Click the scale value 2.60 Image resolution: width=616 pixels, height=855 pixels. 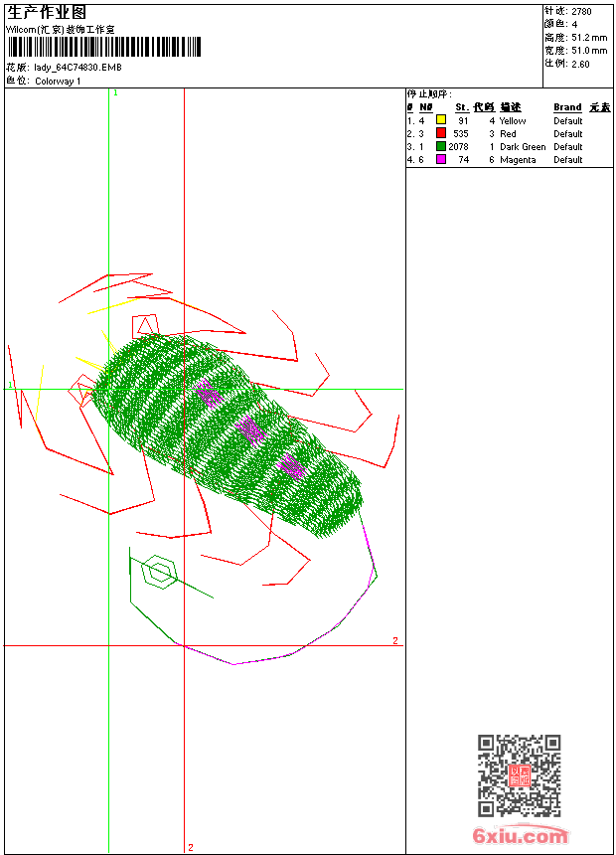[580, 64]
